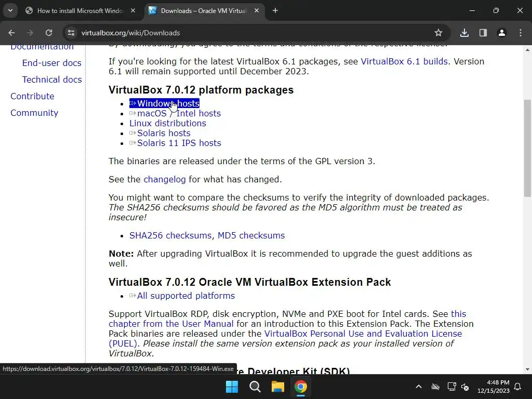Go to Contribute in sidebar
The height and width of the screenshot is (399, 532).
coord(32,96)
